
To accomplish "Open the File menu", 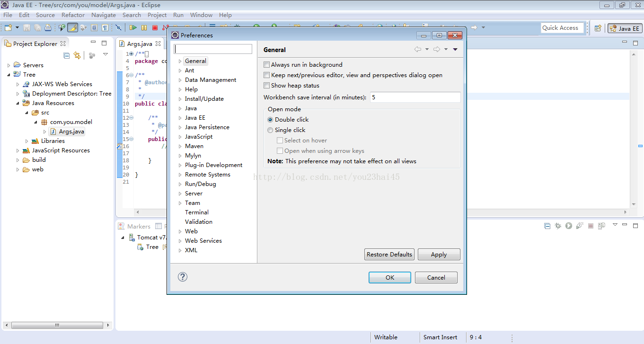I will coord(8,15).
